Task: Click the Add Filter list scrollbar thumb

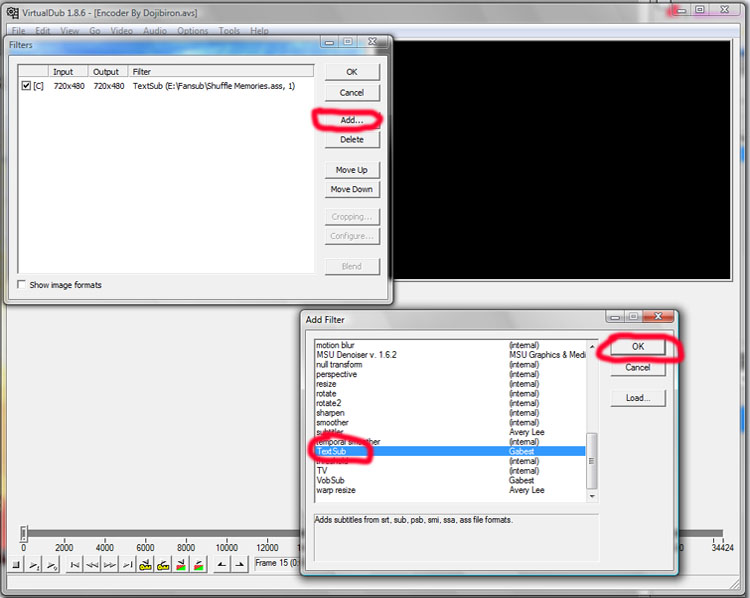Action: click(x=592, y=460)
